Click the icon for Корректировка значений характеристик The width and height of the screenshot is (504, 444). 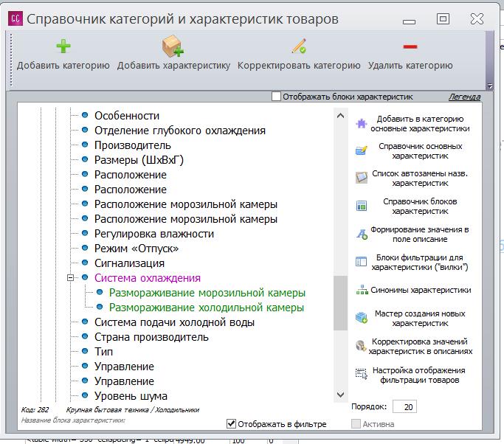[x=361, y=346]
